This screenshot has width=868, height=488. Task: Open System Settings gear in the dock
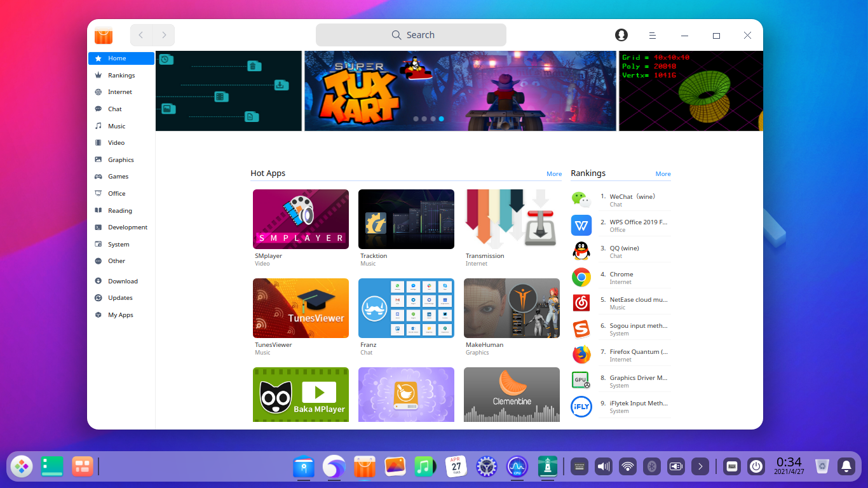(487, 467)
